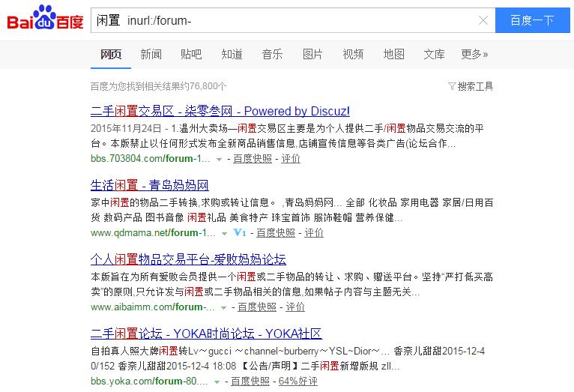Image resolution: width=574 pixels, height=392 pixels.
Task: Click 评价 for www.qdmama.net result
Action: pyautogui.click(x=314, y=233)
